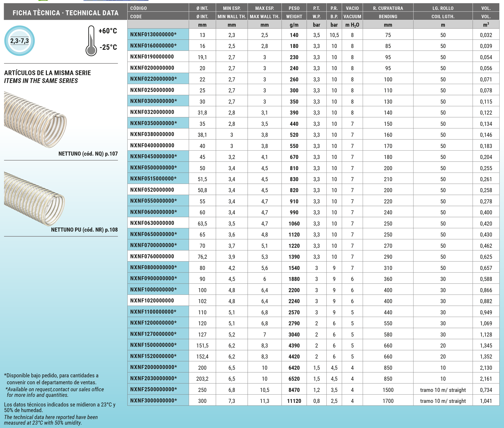Select code cell NXNF0190000000
This screenshot has width=504, height=428.
(158, 56)
